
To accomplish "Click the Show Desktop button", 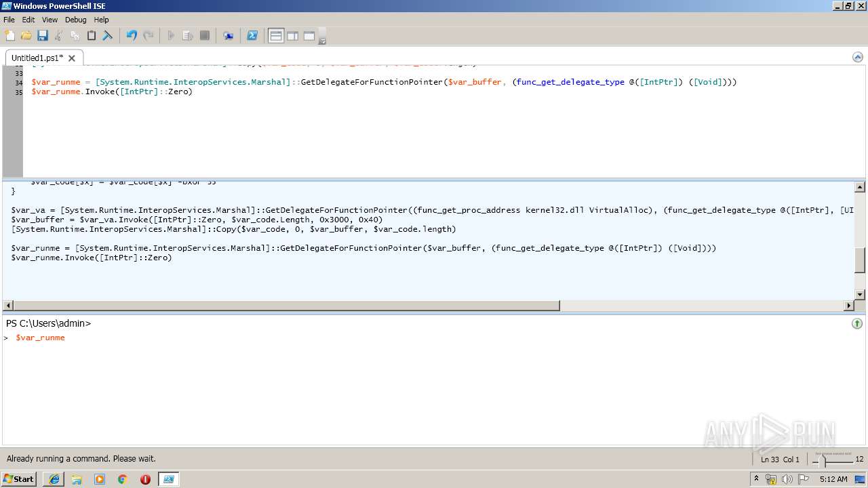I will (860, 479).
